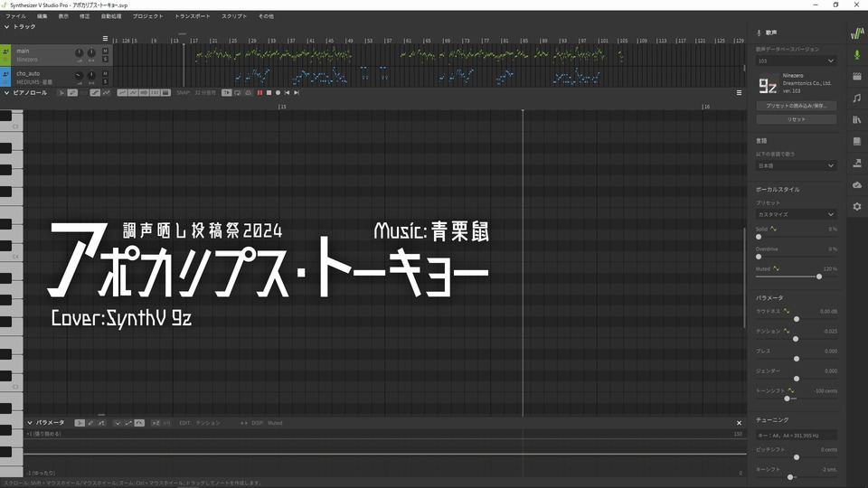Image resolution: width=868 pixels, height=488 pixels.
Task: Open the cloud license side panel
Action: pos(857,184)
